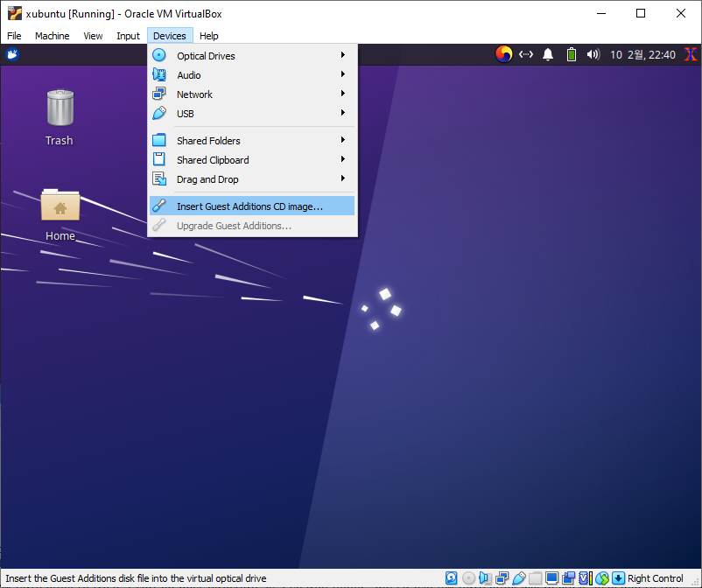702x588 pixels.
Task: Open the Xubuntu Whisker menu icon
Action: [x=12, y=54]
